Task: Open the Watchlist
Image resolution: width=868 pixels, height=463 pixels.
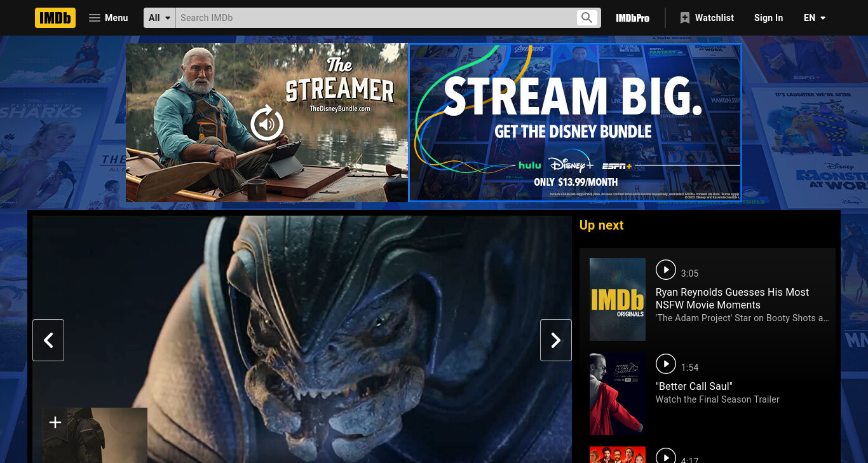Action: tap(707, 18)
